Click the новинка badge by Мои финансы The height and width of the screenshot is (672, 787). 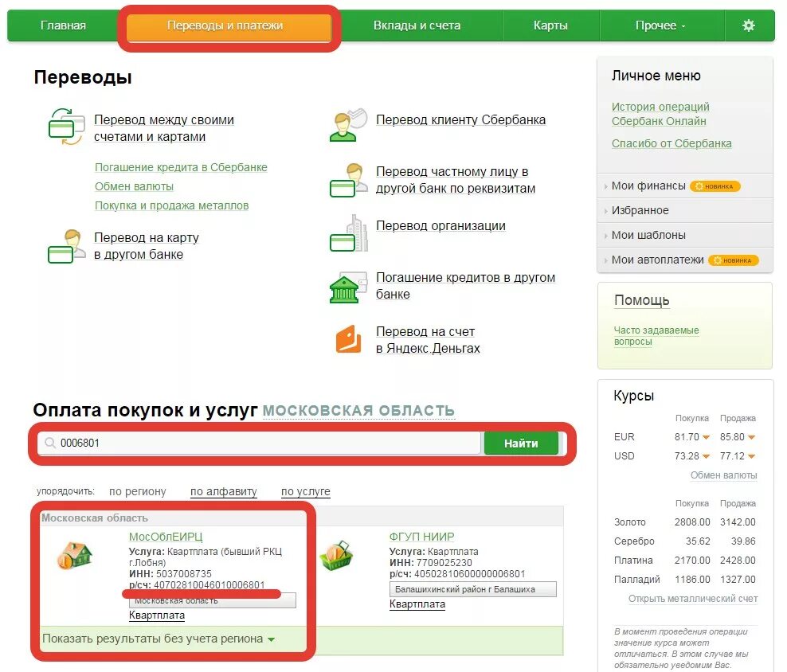(715, 186)
